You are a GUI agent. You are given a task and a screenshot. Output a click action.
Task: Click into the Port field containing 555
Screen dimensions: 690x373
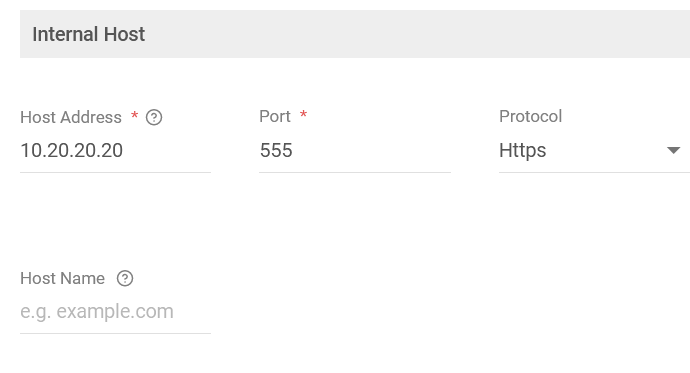355,150
